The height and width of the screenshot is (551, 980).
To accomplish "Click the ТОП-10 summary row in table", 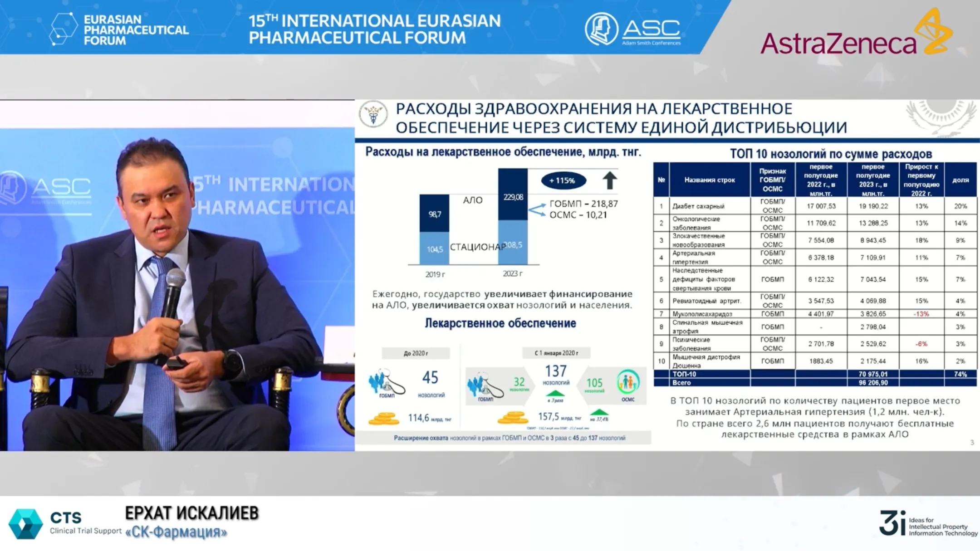I will pos(815,374).
